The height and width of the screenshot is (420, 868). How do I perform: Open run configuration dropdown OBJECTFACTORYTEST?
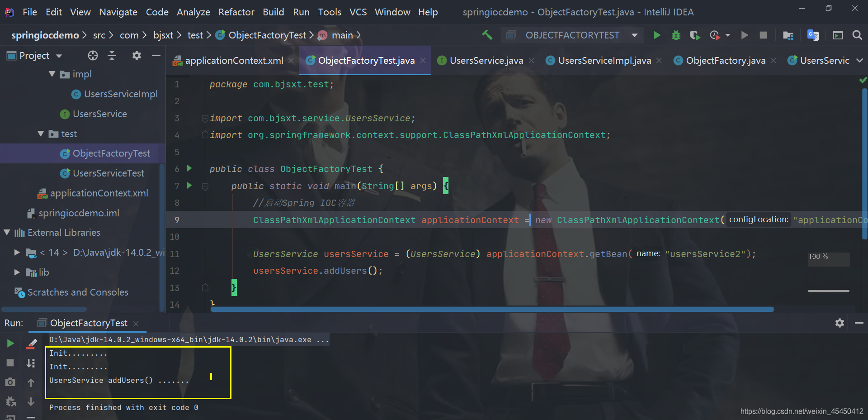pos(573,35)
